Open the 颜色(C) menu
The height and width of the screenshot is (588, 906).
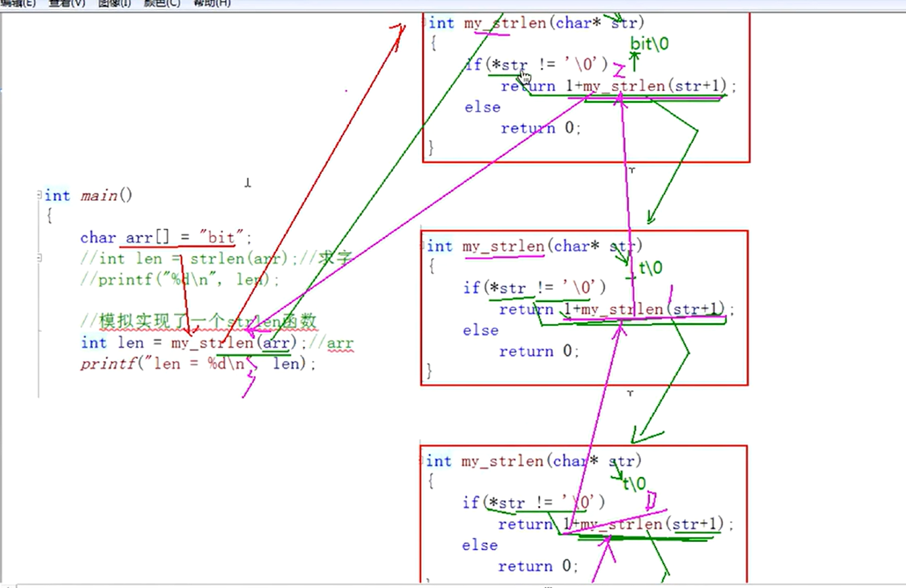coord(162,3)
